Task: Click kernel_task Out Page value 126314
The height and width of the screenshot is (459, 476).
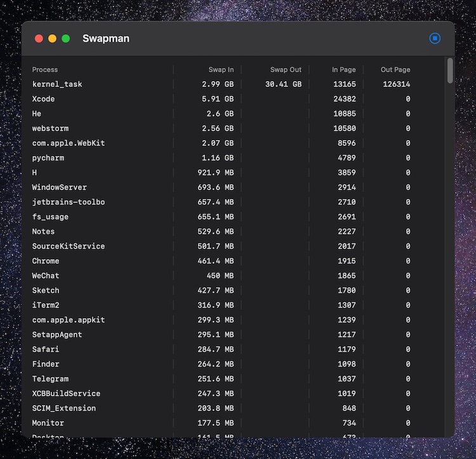Action: click(397, 84)
